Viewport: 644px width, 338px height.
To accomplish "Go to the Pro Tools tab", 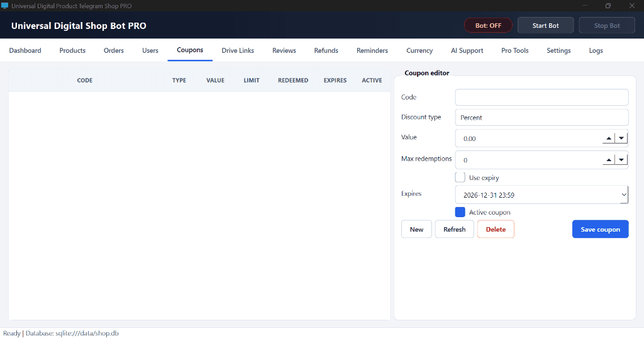I will pyautogui.click(x=514, y=50).
